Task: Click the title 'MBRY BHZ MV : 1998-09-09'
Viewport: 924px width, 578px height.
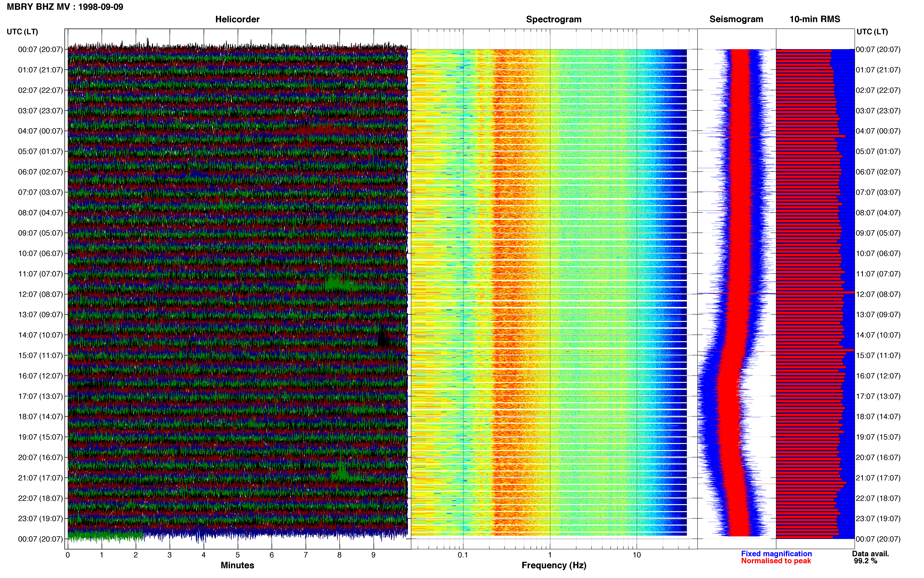Action: (65, 7)
